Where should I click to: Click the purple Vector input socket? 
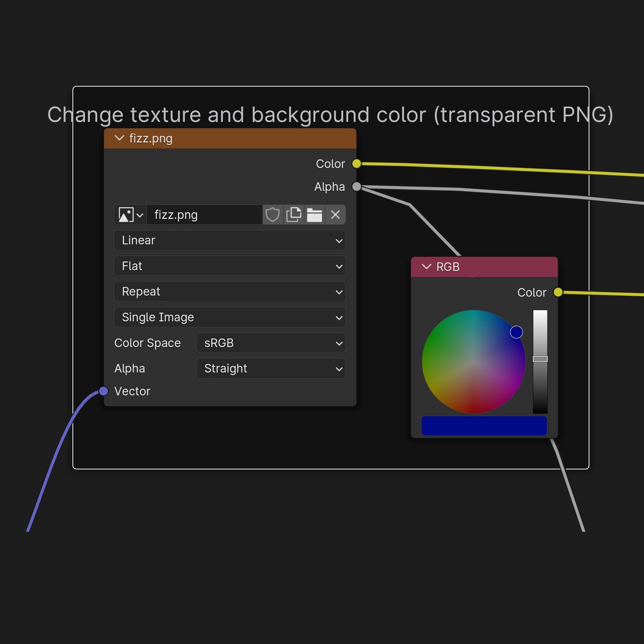click(104, 391)
